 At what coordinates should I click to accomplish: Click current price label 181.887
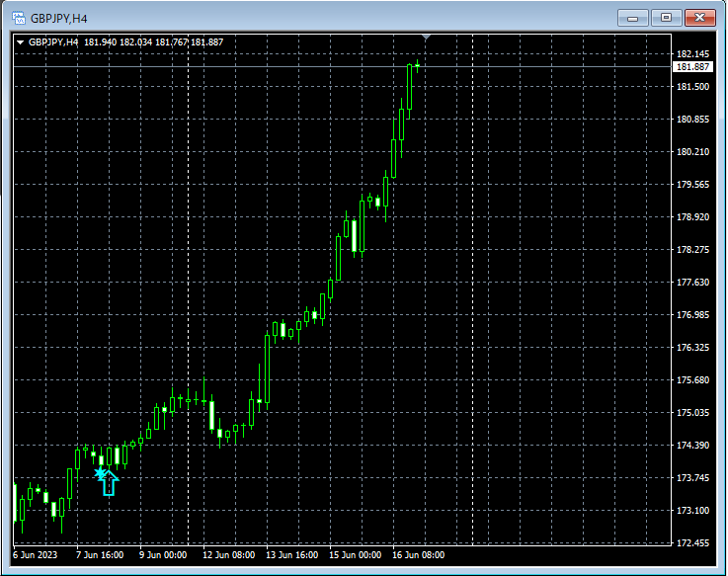(692, 67)
